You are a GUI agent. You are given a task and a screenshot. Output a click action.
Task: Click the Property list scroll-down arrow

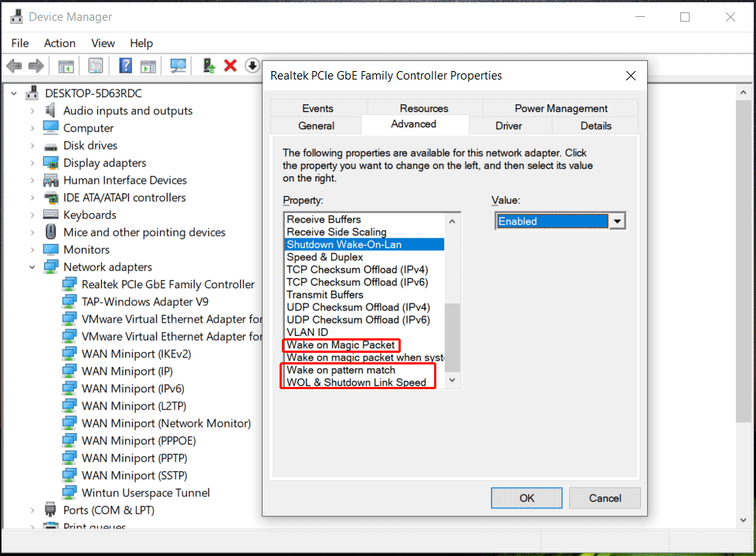click(452, 380)
